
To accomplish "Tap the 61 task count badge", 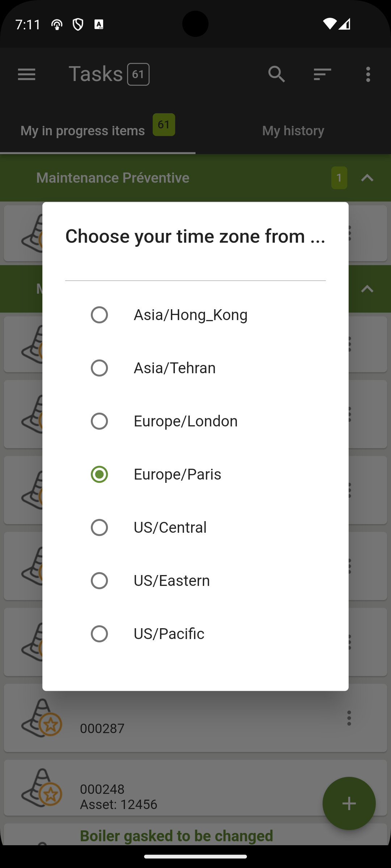I will (x=164, y=125).
